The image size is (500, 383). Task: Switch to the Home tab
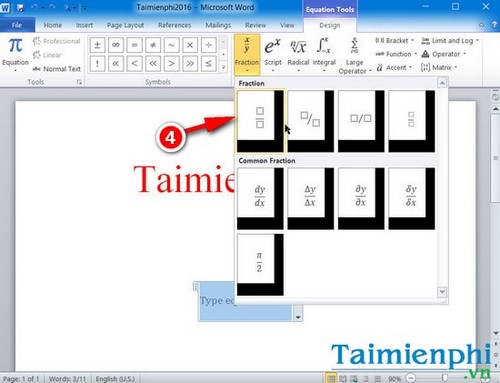click(53, 25)
